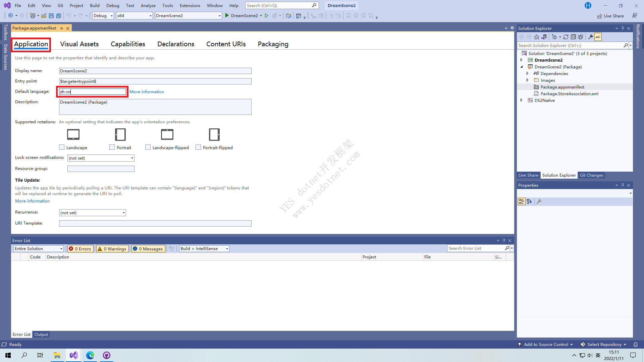Switch to the Output tab

(x=41, y=335)
